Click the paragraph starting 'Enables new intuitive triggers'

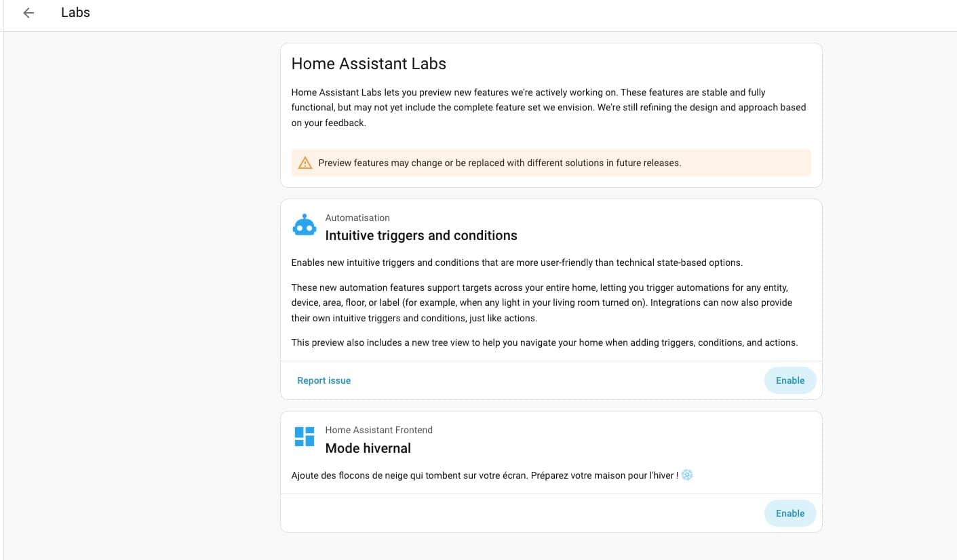click(x=517, y=262)
